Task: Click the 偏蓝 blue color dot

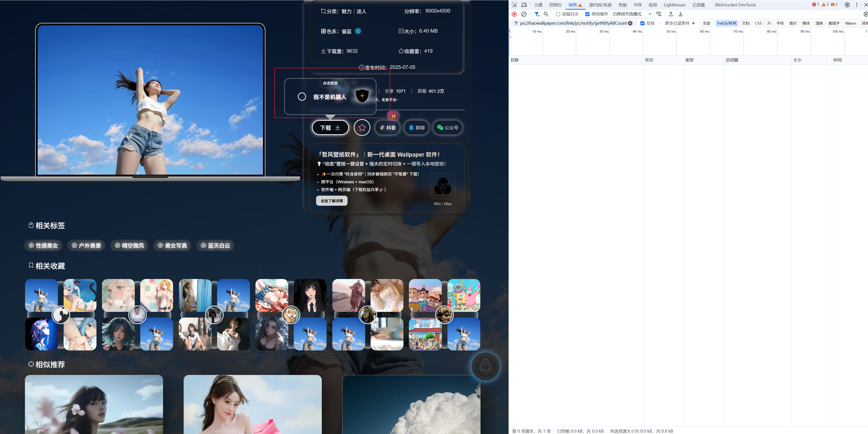Action: (358, 31)
